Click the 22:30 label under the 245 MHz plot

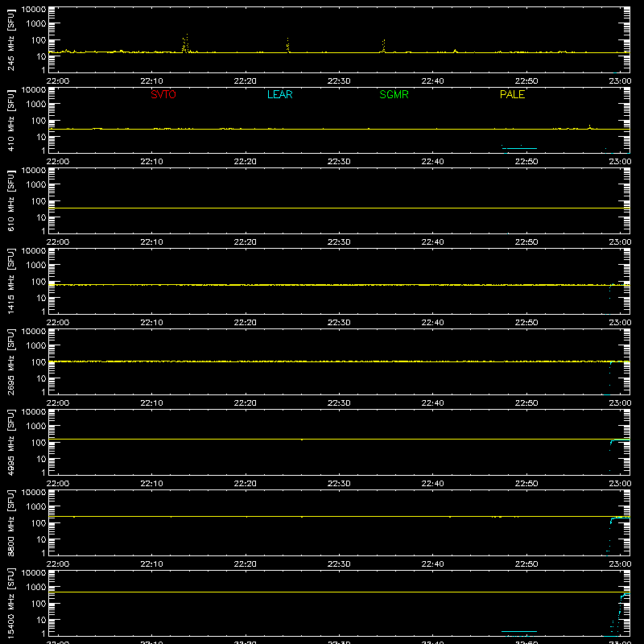[x=339, y=81]
